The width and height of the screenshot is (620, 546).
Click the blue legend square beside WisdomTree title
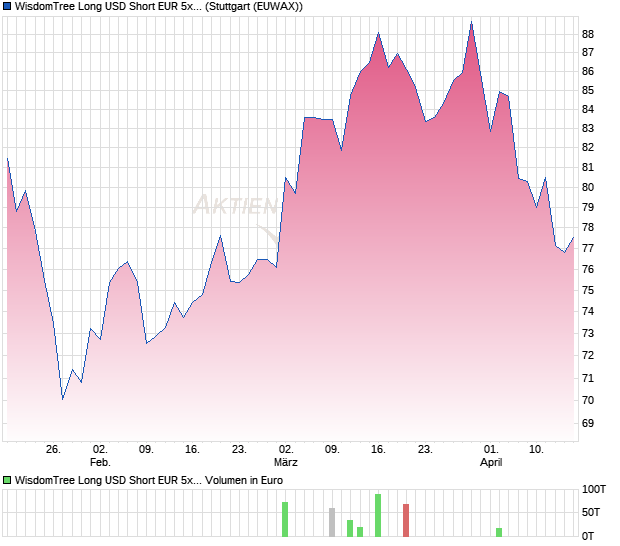pyautogui.click(x=7, y=6)
